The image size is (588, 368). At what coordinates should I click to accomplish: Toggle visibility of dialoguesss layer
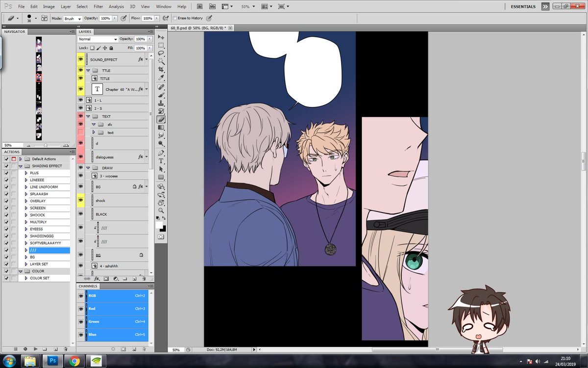click(81, 157)
